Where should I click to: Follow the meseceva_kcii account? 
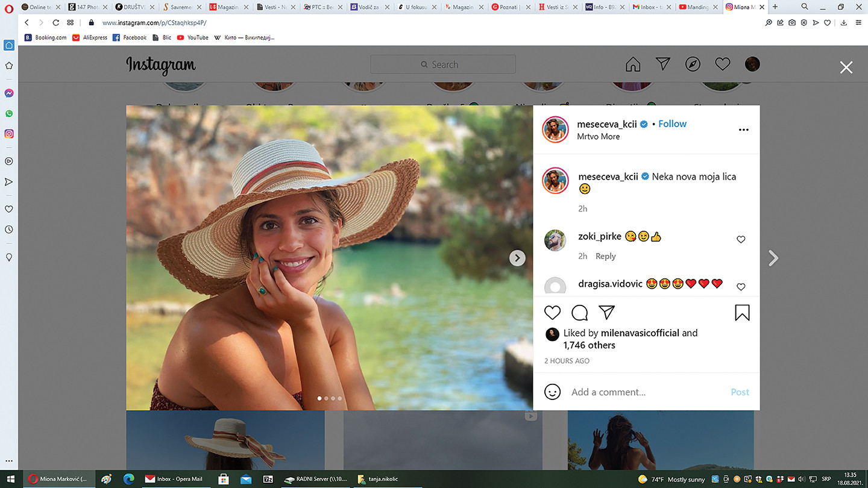(672, 124)
